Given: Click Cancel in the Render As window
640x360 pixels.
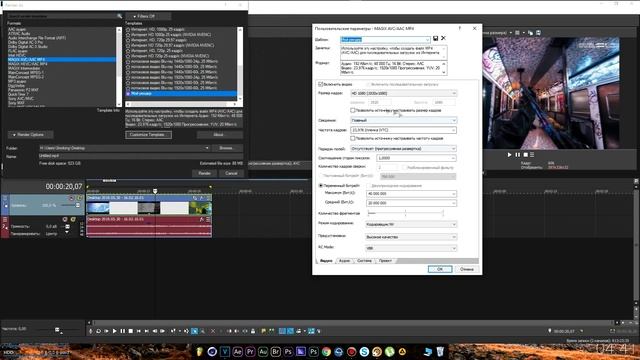Looking at the screenshot, I should coord(231,173).
